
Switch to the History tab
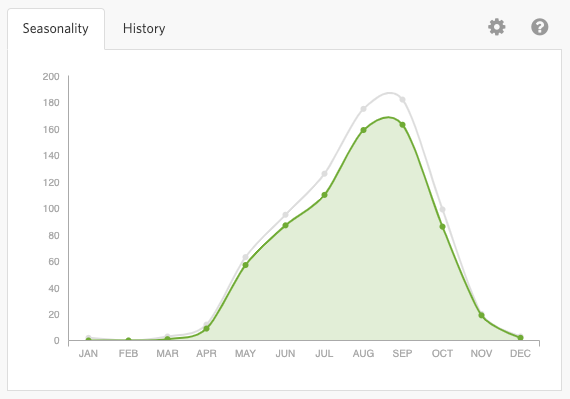point(144,28)
